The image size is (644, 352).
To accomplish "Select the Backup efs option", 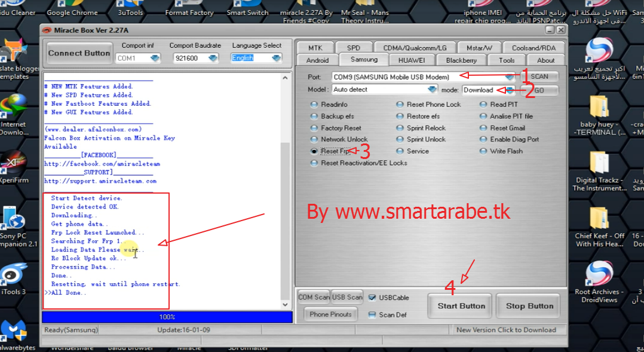I will click(x=314, y=117).
